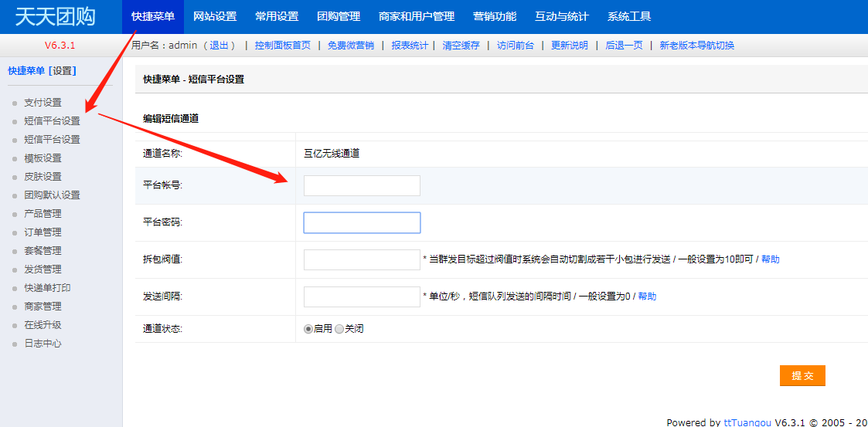Open the 系统工具 menu
Screen dimensions: 868x427
pyautogui.click(x=628, y=16)
